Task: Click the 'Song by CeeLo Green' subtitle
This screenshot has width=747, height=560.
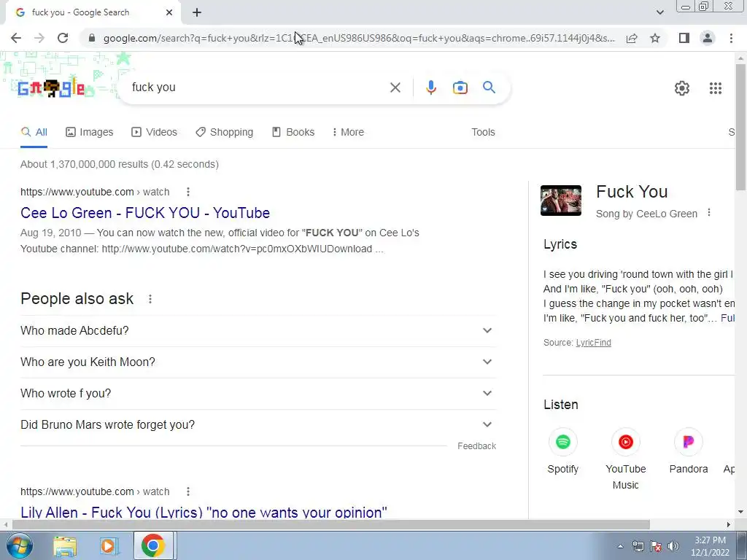Action: click(646, 214)
